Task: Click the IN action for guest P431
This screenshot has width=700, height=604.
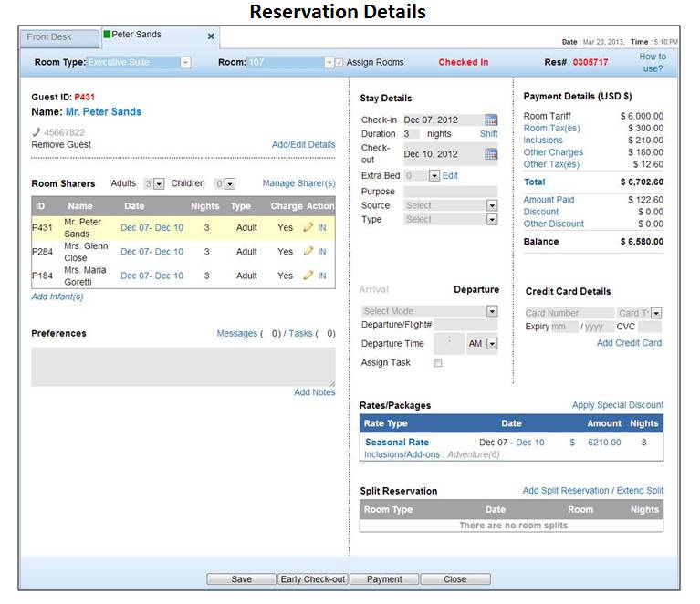Action: [322, 228]
